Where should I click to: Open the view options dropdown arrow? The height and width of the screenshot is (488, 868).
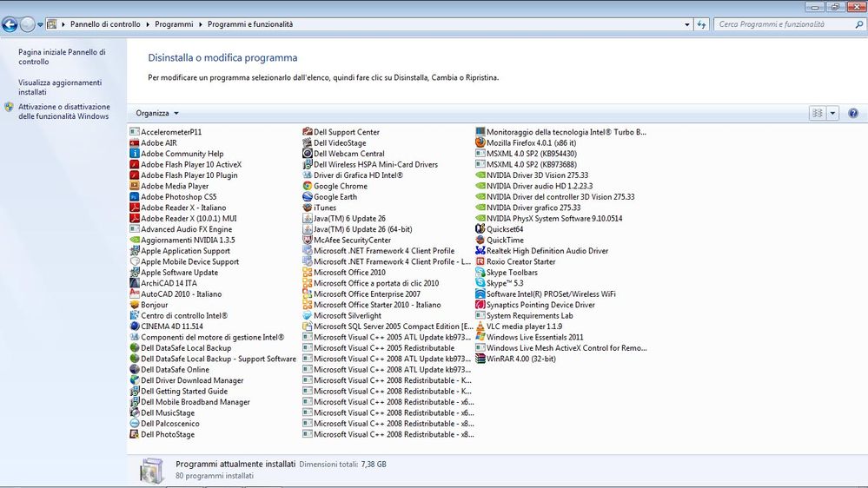pyautogui.click(x=832, y=114)
